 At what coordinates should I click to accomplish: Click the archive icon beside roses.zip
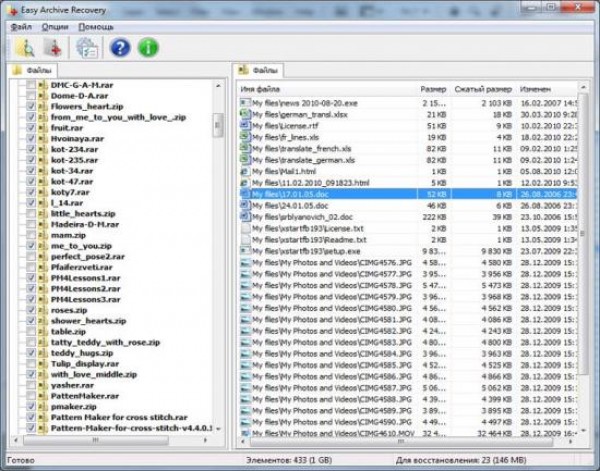tap(42, 310)
